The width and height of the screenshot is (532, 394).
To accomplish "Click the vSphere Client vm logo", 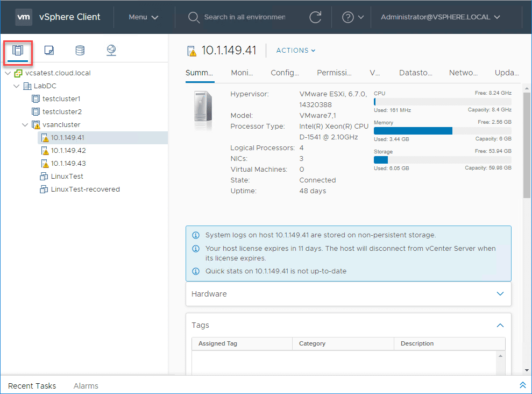I will point(24,17).
